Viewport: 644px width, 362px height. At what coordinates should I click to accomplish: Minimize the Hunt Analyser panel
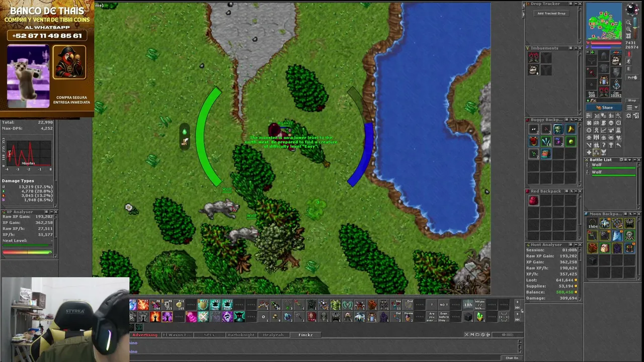(575, 245)
